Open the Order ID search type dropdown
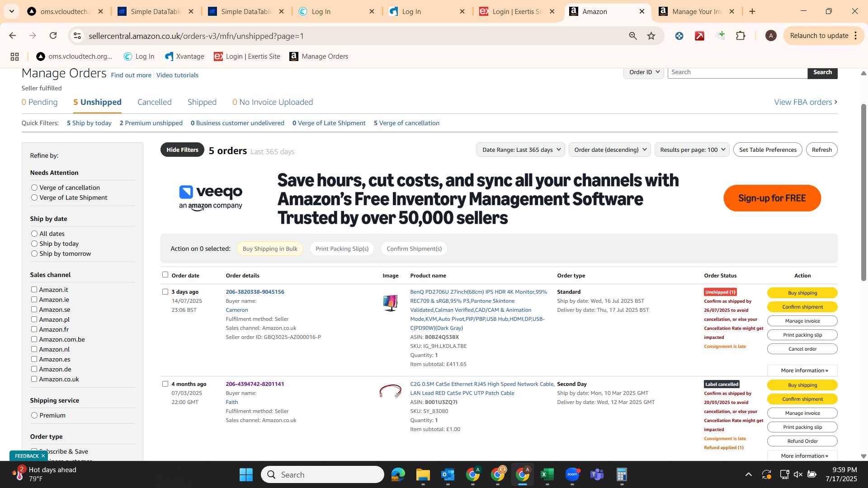This screenshot has height=488, width=868. (x=644, y=72)
